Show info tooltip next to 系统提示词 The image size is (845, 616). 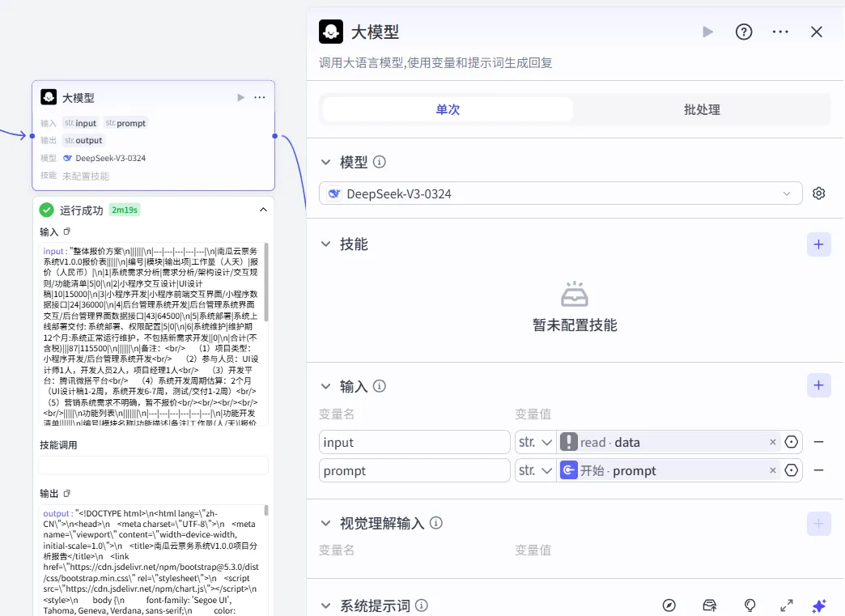(422, 605)
